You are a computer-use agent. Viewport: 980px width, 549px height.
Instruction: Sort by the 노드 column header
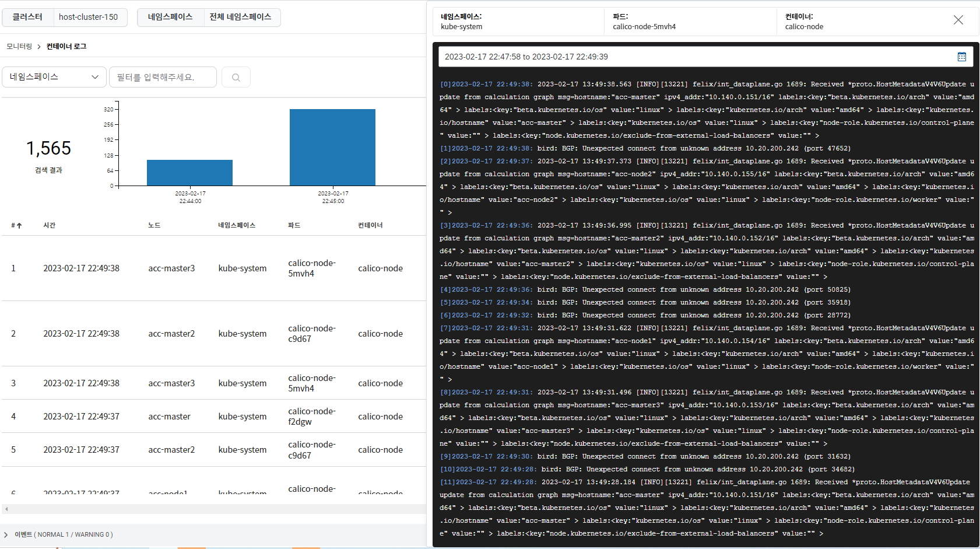tap(154, 225)
